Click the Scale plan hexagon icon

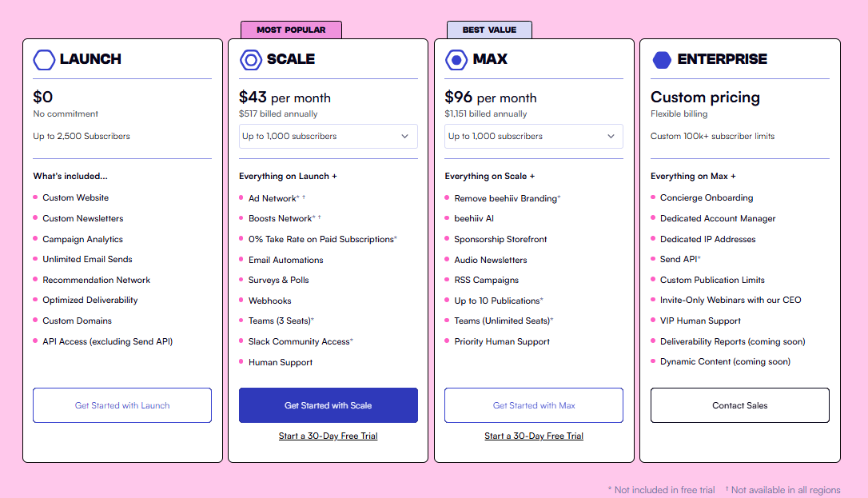[250, 59]
